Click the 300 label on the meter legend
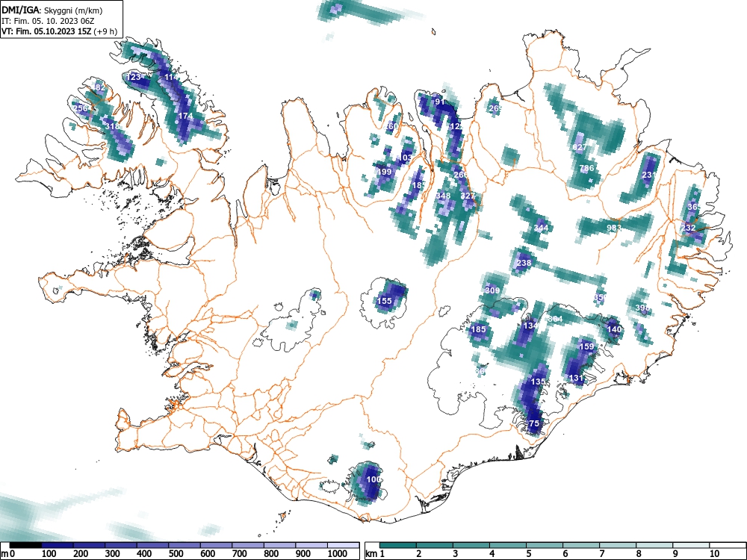747x560 pixels. [x=113, y=554]
